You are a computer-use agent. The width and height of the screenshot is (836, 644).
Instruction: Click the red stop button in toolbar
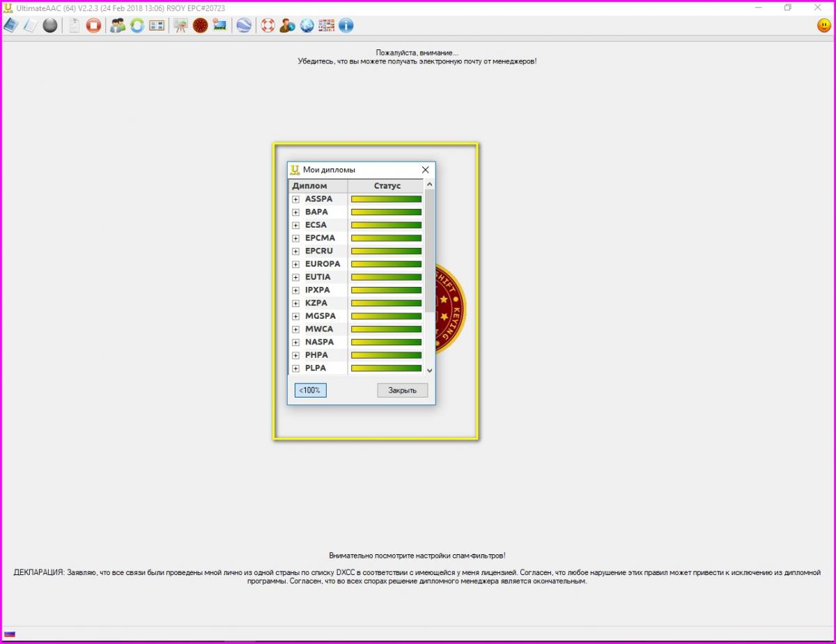coord(93,26)
